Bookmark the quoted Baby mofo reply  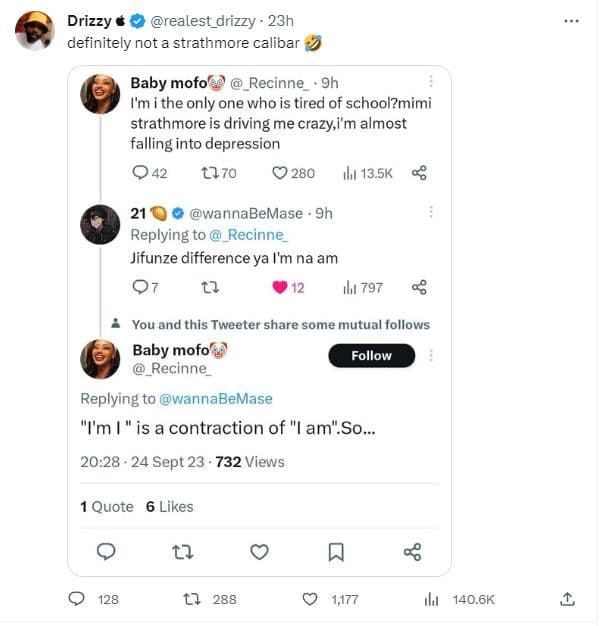click(337, 552)
